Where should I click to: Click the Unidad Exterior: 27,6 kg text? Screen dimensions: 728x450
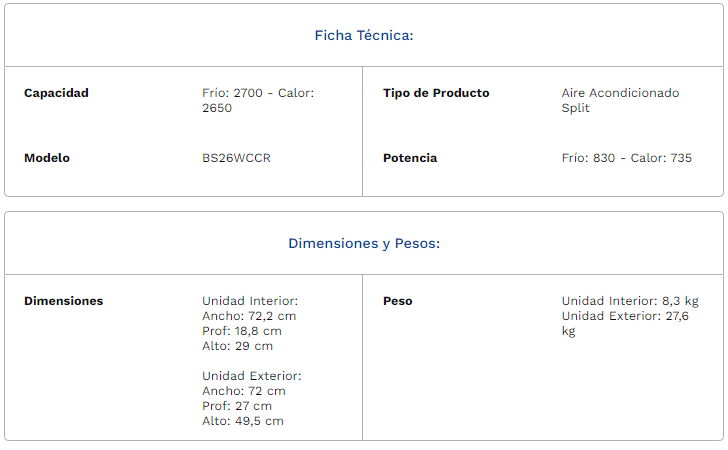625,324
